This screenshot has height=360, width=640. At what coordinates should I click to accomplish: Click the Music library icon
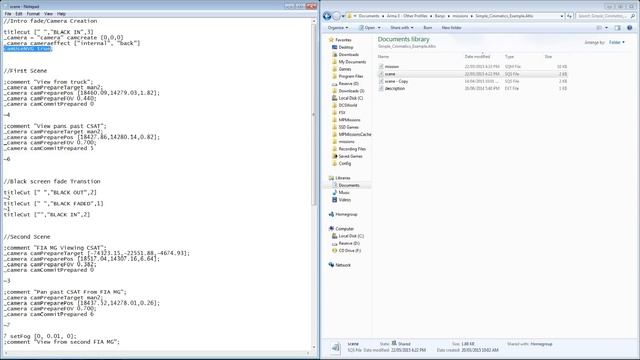coord(335,193)
